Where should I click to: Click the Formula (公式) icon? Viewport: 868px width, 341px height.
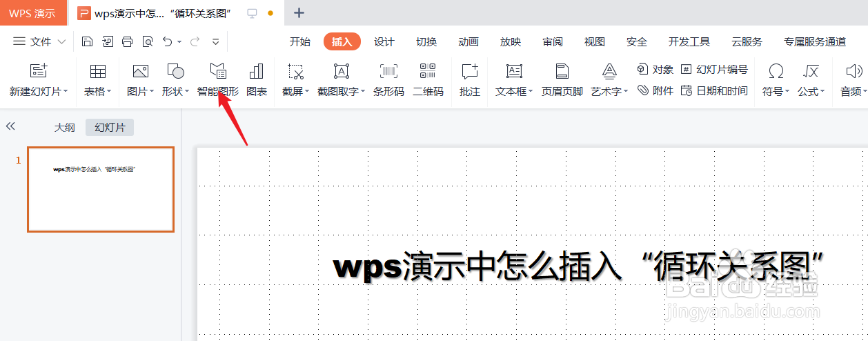pyautogui.click(x=811, y=70)
